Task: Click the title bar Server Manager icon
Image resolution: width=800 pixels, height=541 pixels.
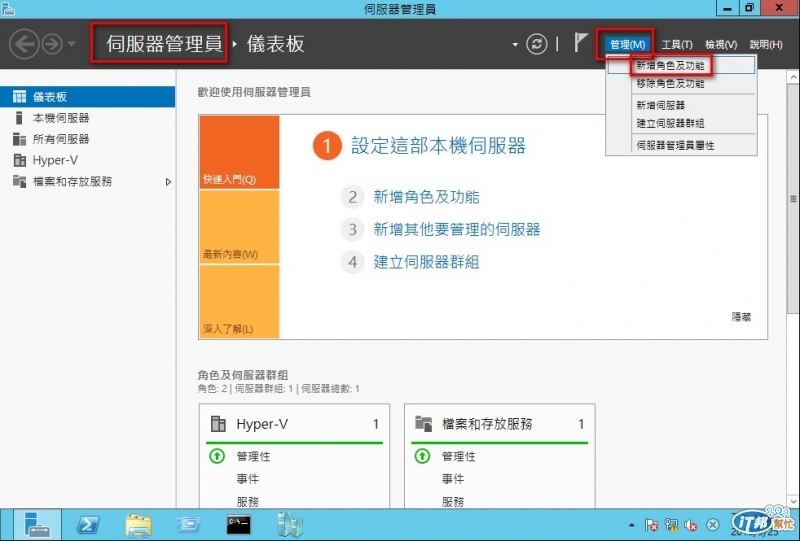Action: coord(8,9)
